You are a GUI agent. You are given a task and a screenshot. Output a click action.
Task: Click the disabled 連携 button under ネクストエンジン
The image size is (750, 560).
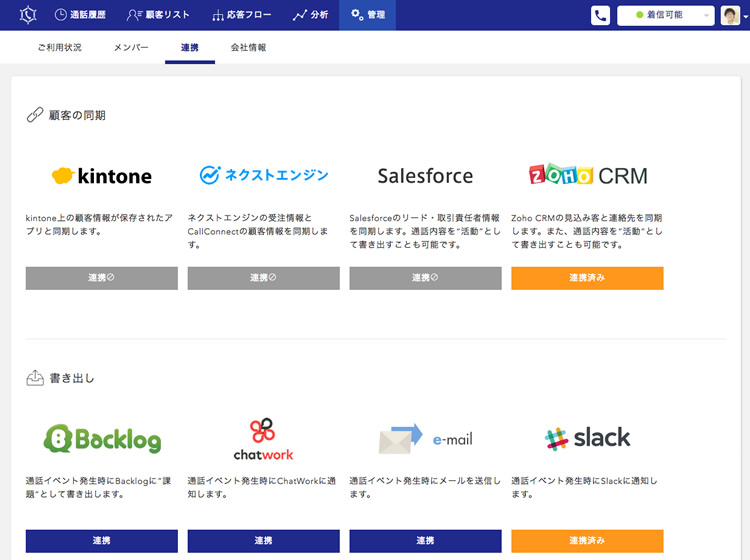tap(264, 278)
